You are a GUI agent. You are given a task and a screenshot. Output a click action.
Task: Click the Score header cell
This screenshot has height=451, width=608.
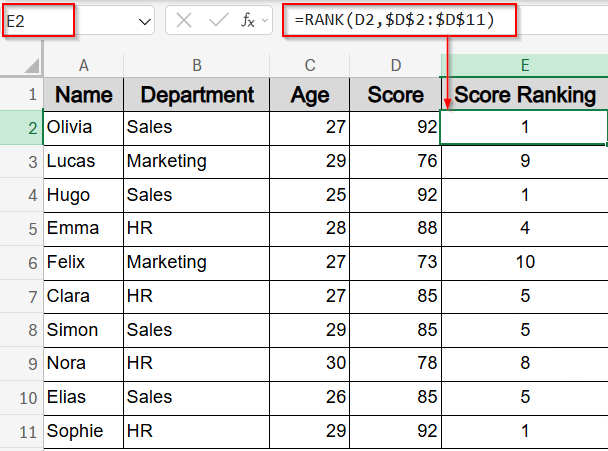tap(395, 95)
